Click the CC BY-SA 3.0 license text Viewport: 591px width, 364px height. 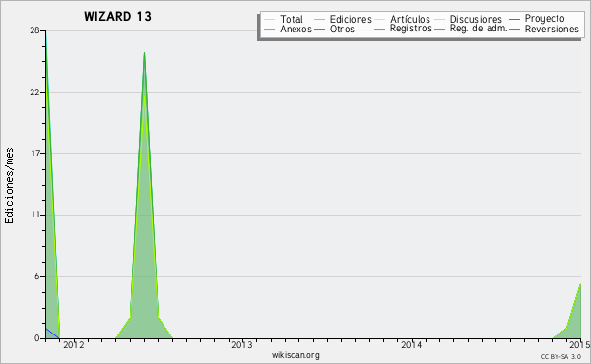(x=560, y=356)
